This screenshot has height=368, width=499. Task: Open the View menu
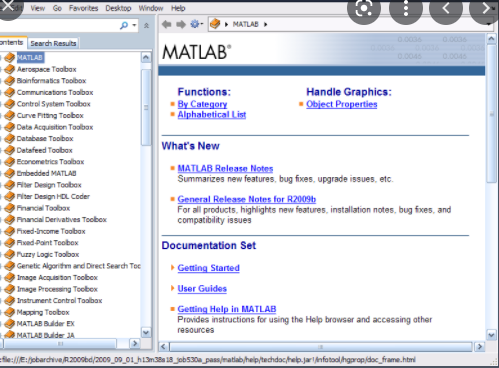(38, 8)
